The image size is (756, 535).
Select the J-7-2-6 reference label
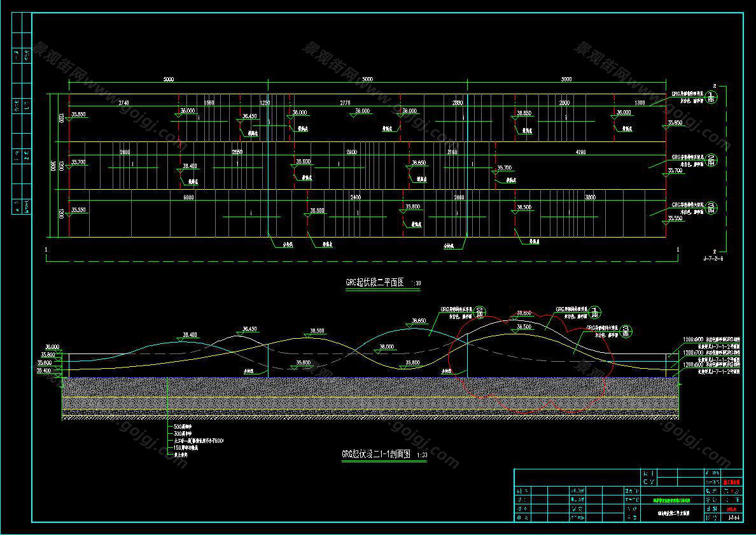(x=713, y=259)
